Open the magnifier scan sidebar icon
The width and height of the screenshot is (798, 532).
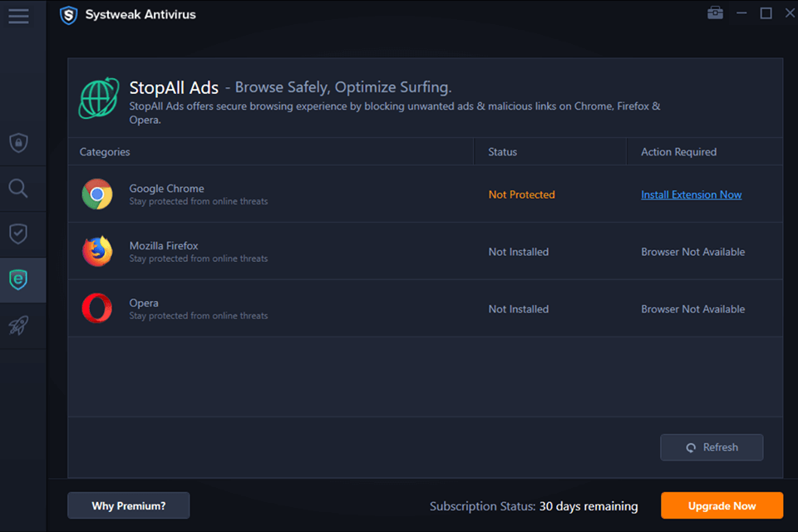click(x=18, y=189)
